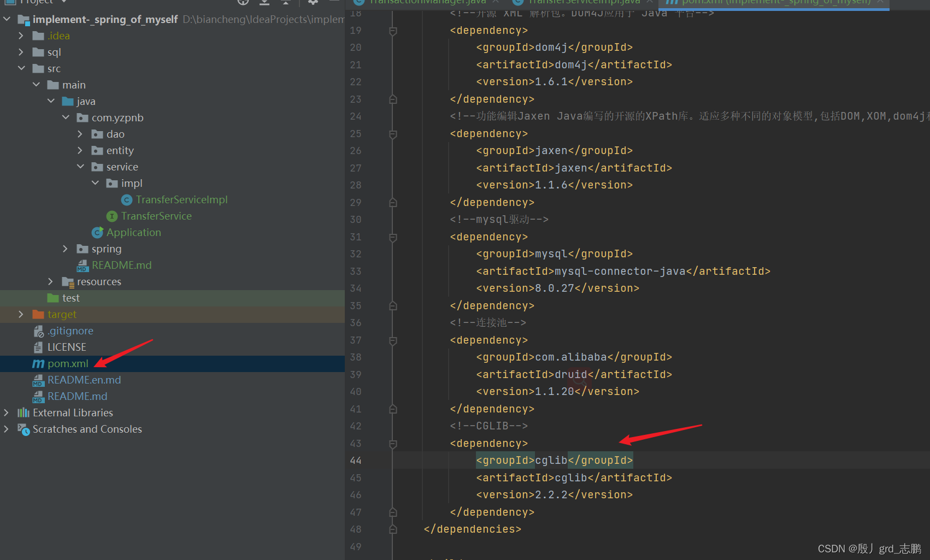Collapse the service package

(80, 167)
